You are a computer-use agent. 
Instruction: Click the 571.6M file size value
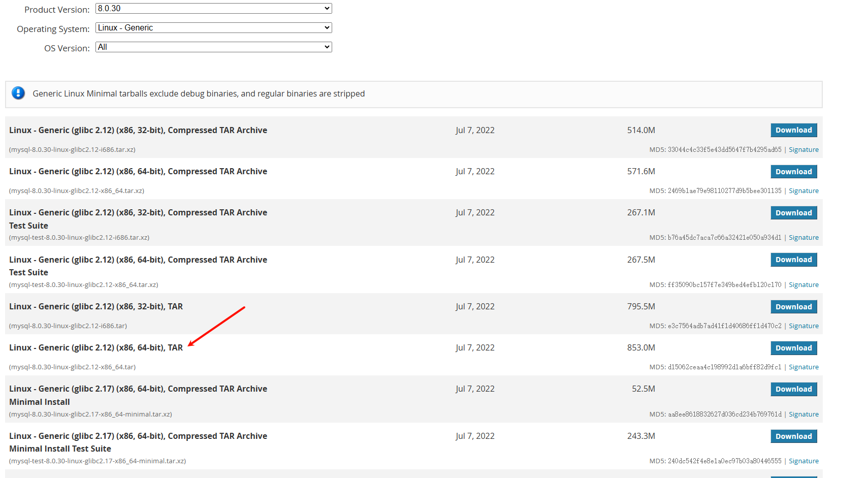(641, 171)
